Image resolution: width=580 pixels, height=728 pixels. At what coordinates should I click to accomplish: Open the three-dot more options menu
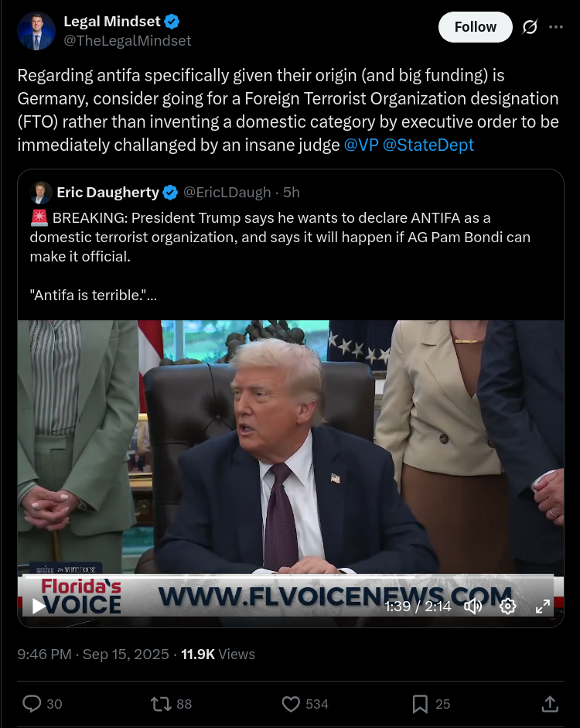click(x=556, y=27)
